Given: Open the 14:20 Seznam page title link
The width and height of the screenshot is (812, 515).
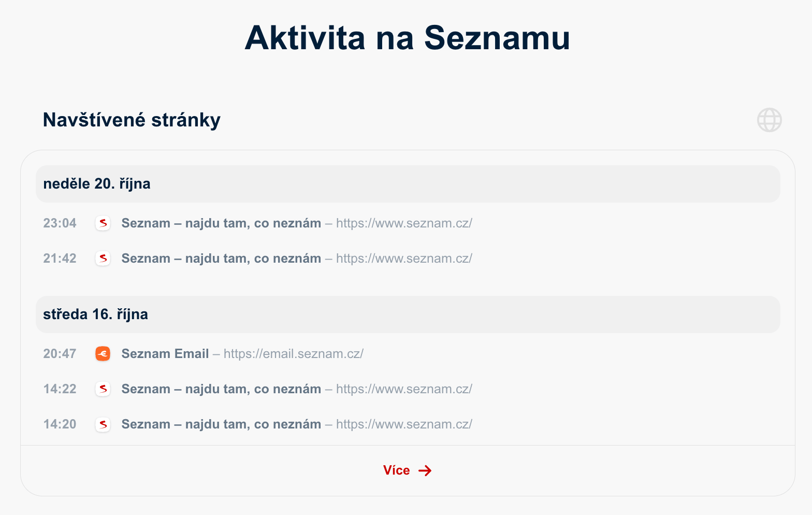Looking at the screenshot, I should (221, 424).
